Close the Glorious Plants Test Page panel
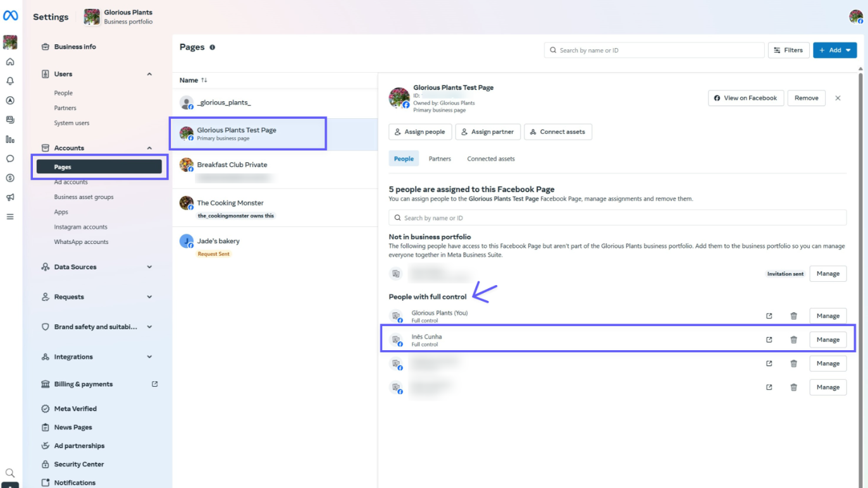This screenshot has height=488, width=868. click(x=838, y=98)
